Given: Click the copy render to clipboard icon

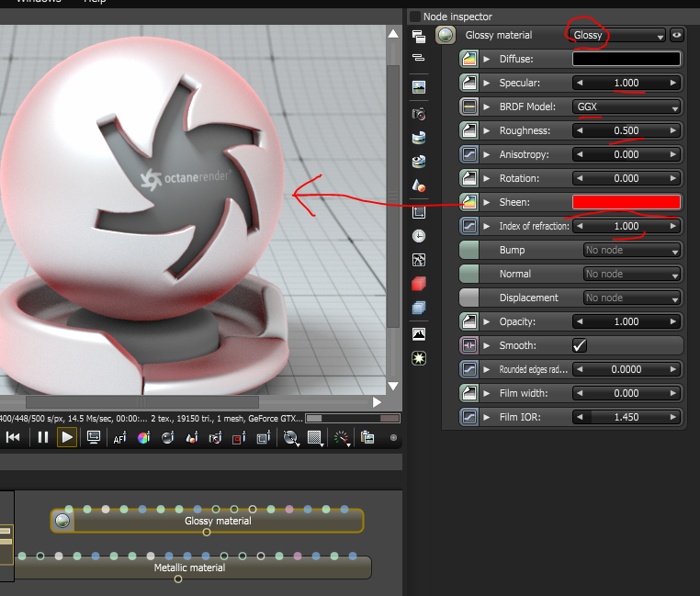Looking at the screenshot, I should tap(367, 437).
